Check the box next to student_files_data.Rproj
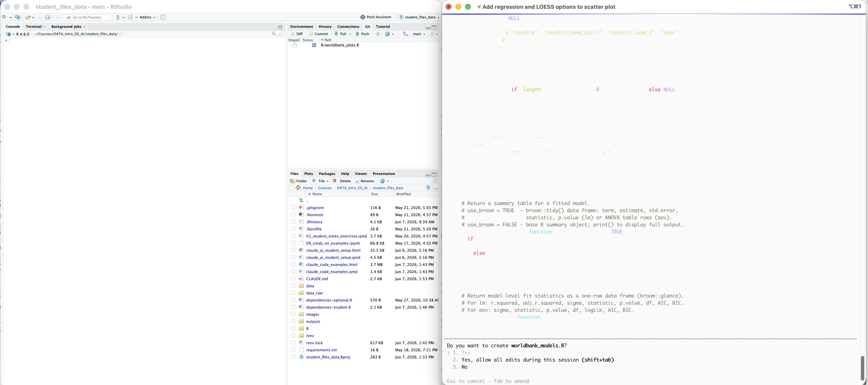 click(293, 357)
